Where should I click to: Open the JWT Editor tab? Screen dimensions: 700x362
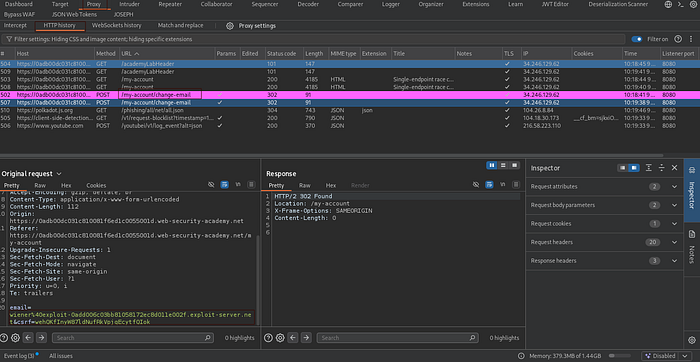(x=555, y=4)
